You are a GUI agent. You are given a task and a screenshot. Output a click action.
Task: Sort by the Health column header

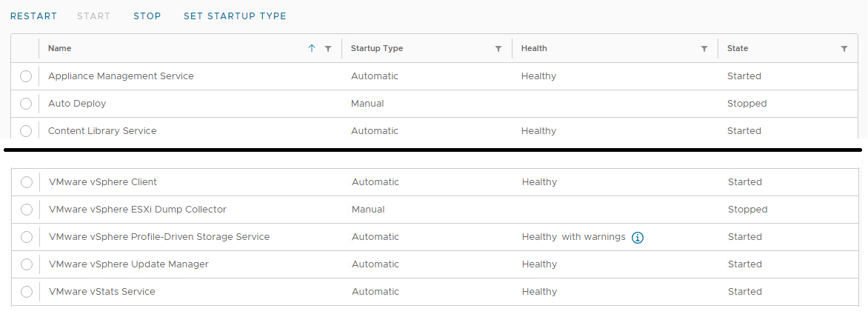(x=534, y=49)
